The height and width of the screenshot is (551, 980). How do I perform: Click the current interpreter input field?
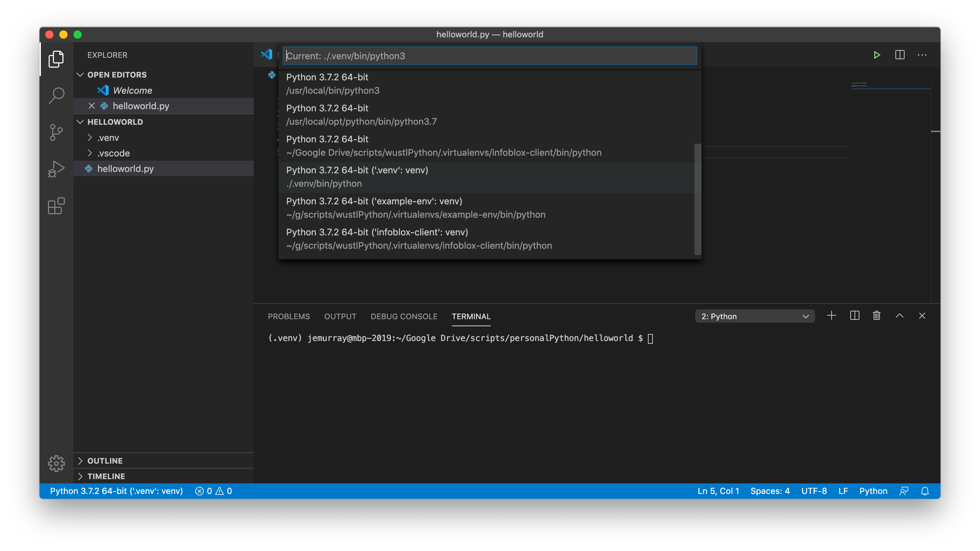(490, 56)
